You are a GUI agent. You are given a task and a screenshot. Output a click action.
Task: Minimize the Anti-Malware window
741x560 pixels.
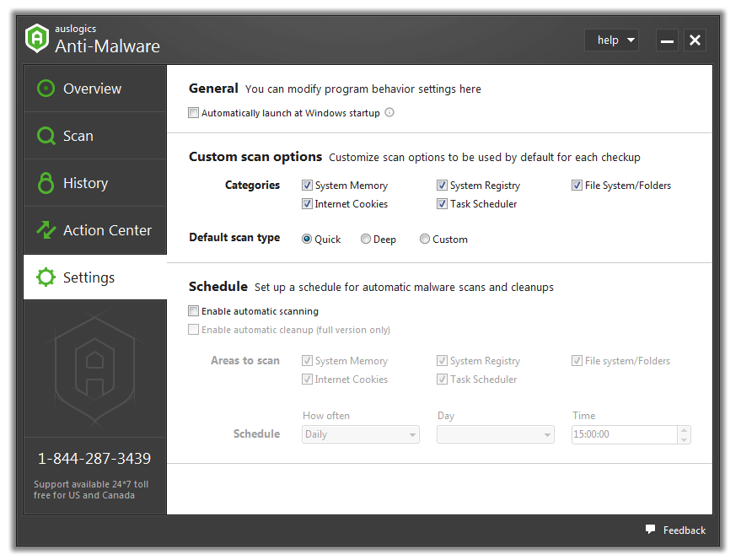(667, 40)
